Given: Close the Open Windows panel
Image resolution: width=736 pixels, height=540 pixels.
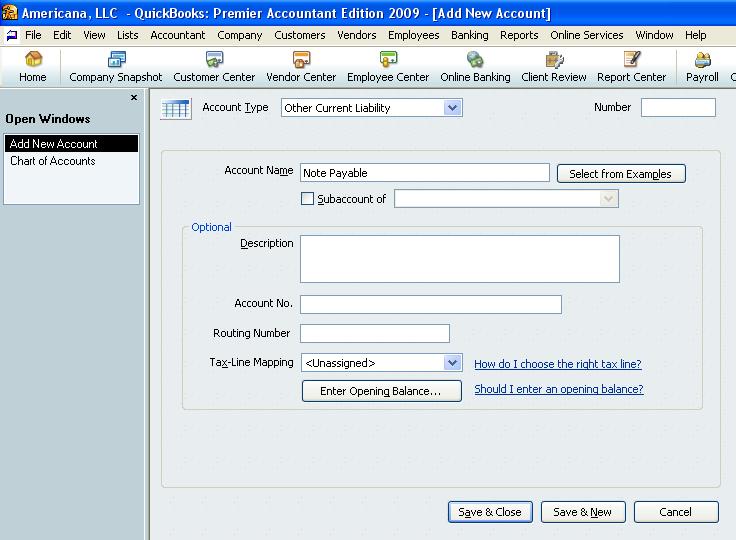Looking at the screenshot, I should [x=134, y=97].
